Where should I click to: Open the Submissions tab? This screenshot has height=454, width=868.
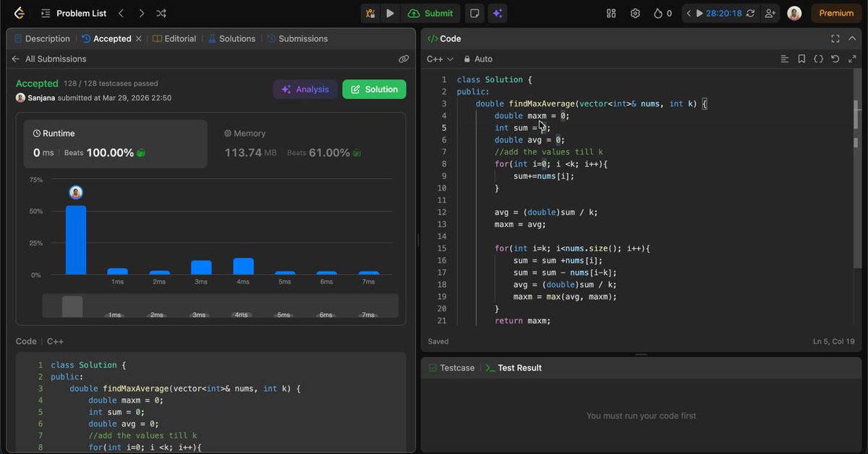point(297,38)
